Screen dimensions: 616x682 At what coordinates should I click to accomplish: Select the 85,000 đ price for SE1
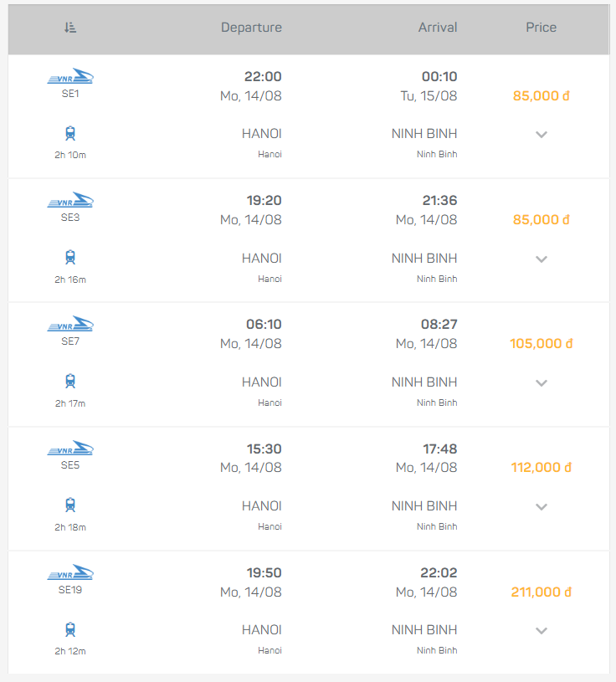pos(541,95)
